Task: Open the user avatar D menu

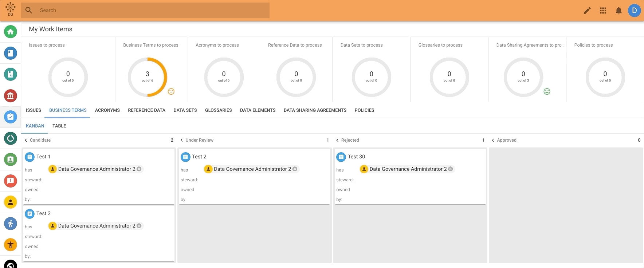Action: pos(634,11)
